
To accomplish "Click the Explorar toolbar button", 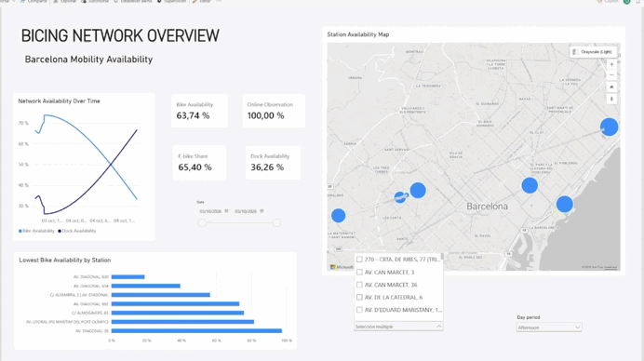I will (x=65, y=2).
